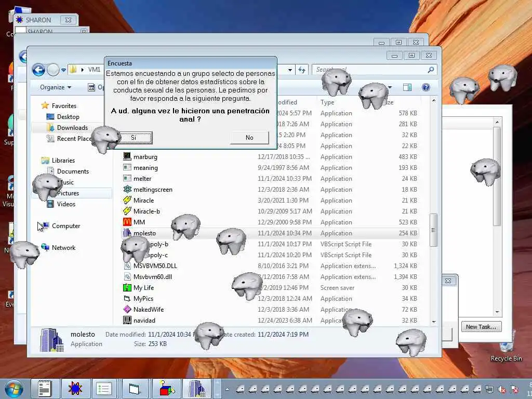Click Task Manager list scroll up arrow

coord(497,122)
